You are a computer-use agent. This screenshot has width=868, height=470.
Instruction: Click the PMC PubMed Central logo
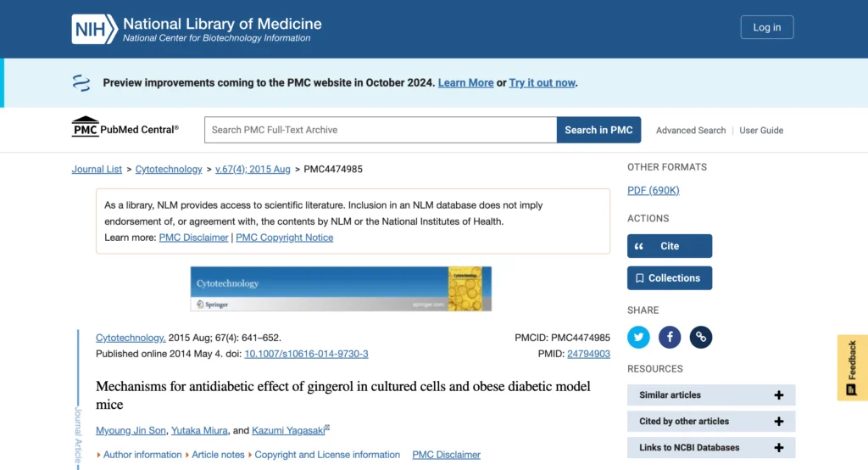(125, 128)
